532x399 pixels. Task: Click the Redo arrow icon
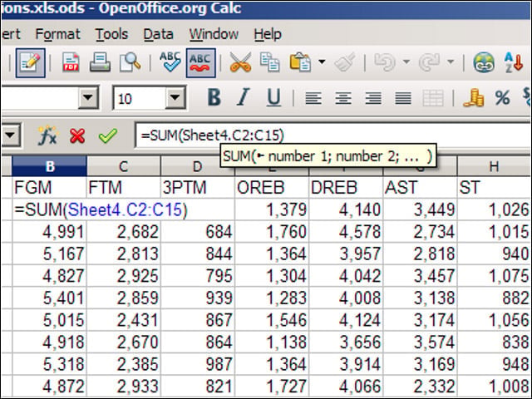[429, 63]
